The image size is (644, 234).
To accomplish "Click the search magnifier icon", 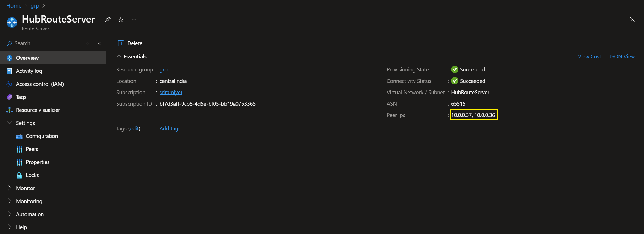I will coord(10,43).
